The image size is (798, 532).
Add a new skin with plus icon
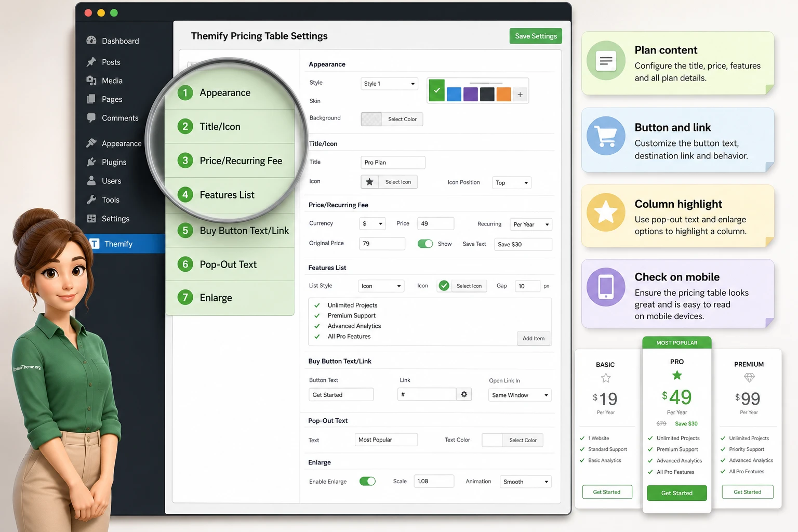tap(520, 94)
